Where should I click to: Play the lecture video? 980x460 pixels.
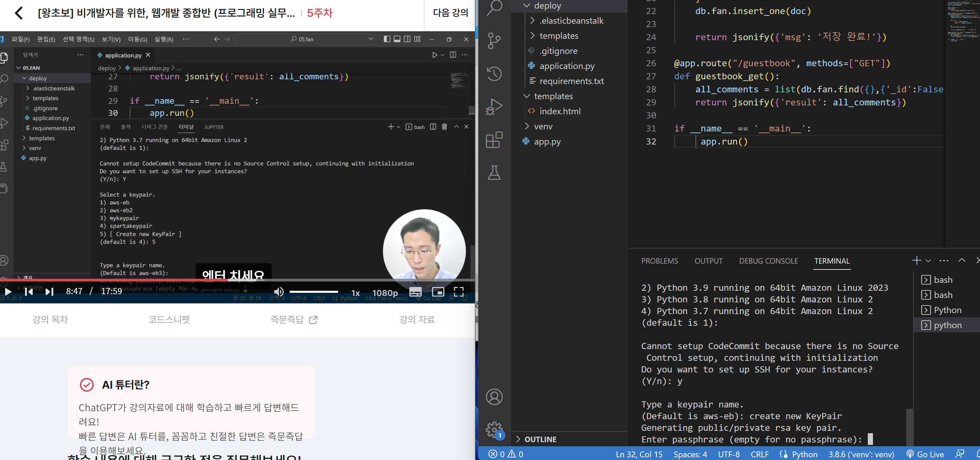pyautogui.click(x=8, y=291)
